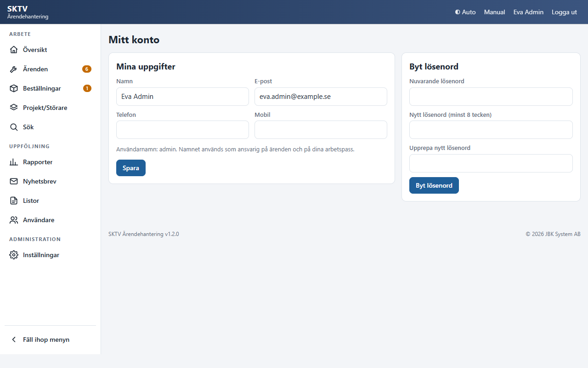Image resolution: width=588 pixels, height=368 pixels.
Task: Collapse the menu with Fäll ihop menyn
Action: click(x=46, y=339)
